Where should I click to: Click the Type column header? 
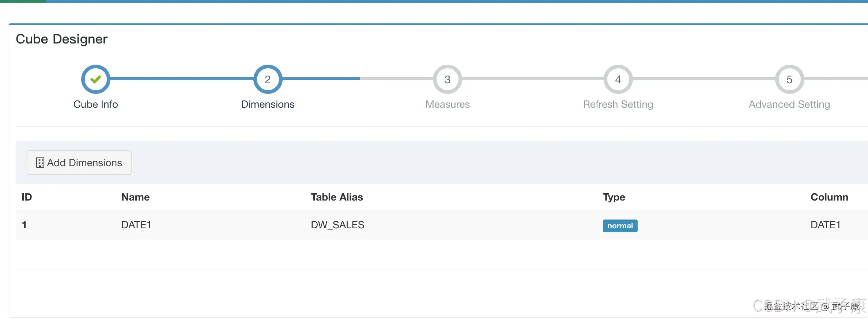tap(614, 197)
